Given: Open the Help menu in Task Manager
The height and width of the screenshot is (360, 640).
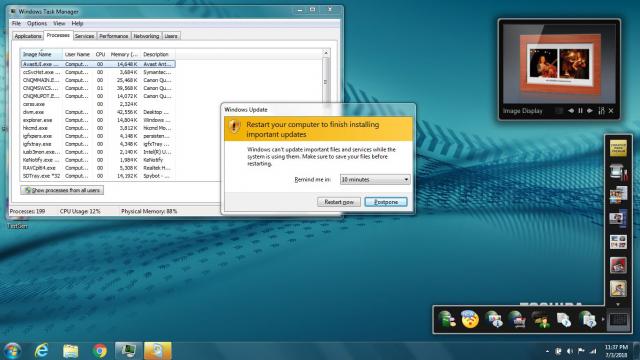Looking at the screenshot, I should pos(77,24).
